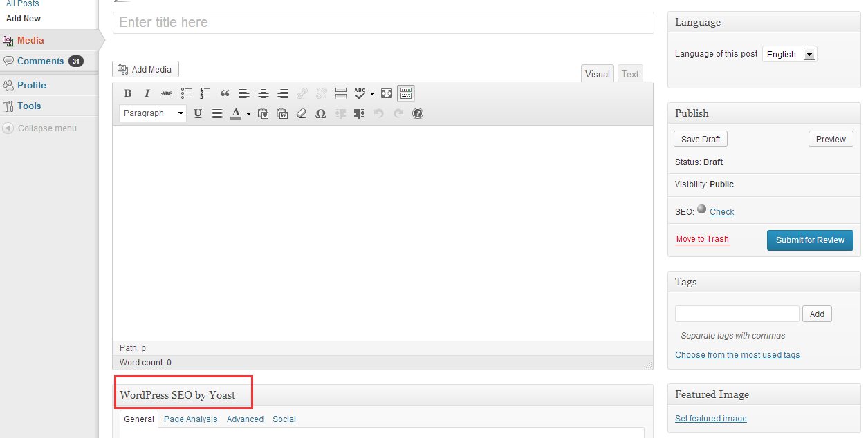Remove formatting with eraser icon
The width and height of the screenshot is (868, 438).
coord(301,113)
